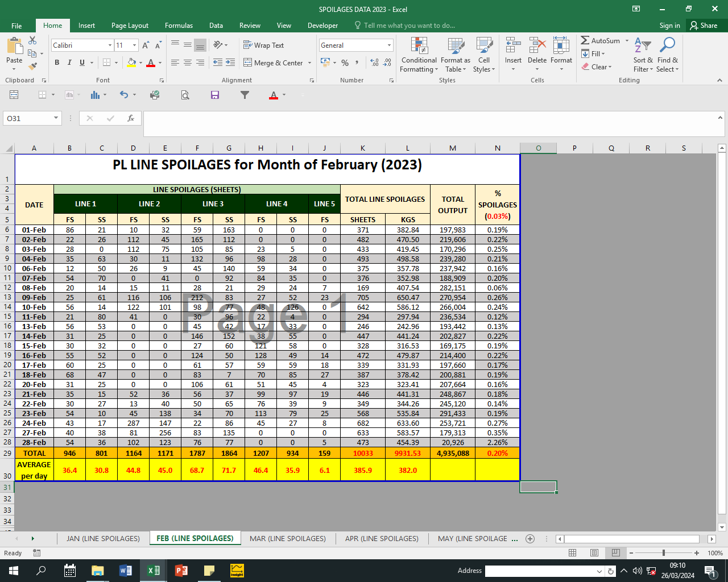The height and width of the screenshot is (582, 728).
Task: Open Format as Table gallery
Action: [456, 55]
